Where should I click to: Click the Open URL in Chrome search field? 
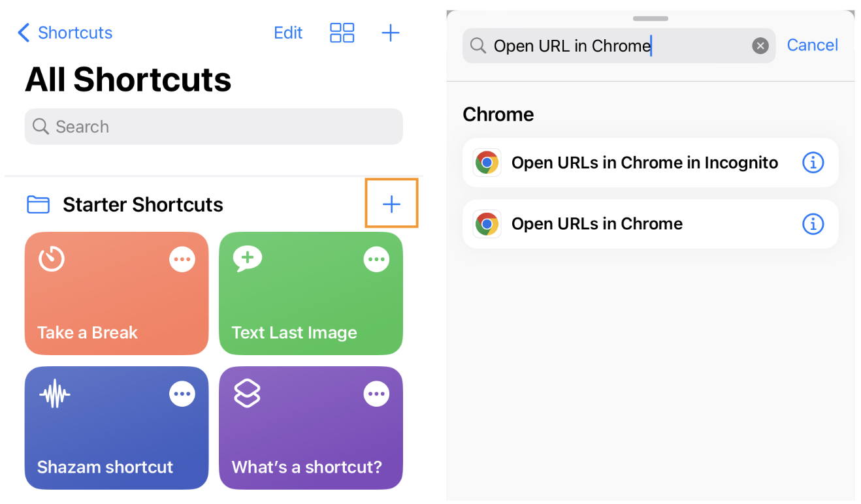pyautogui.click(x=618, y=46)
